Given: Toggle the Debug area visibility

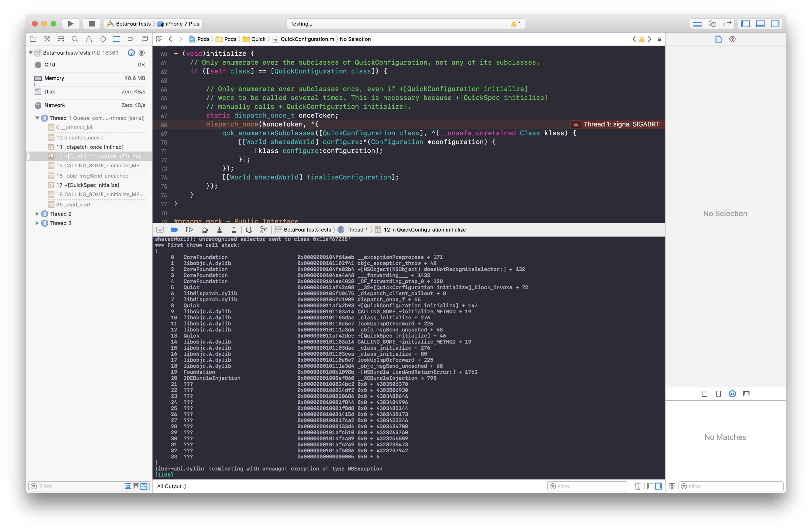Looking at the screenshot, I should (760, 23).
